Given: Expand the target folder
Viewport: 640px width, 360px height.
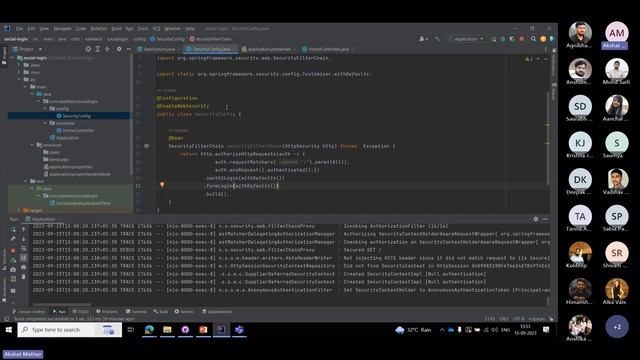Looking at the screenshot, I should [x=19, y=210].
